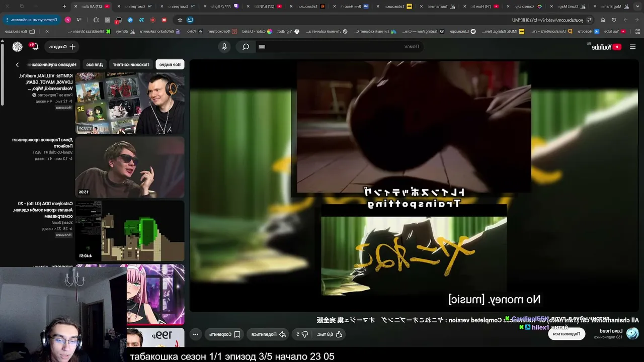
Task: Click the main video player area
Action: [x=414, y=186]
